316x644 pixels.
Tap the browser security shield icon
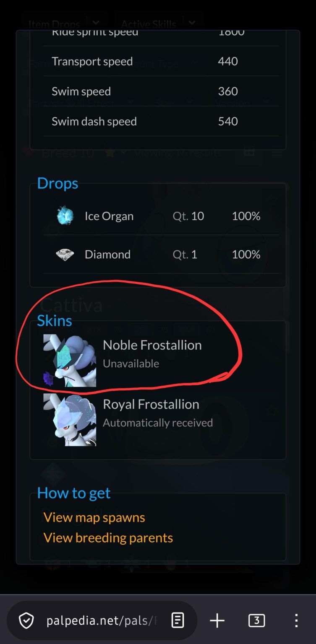(26, 621)
